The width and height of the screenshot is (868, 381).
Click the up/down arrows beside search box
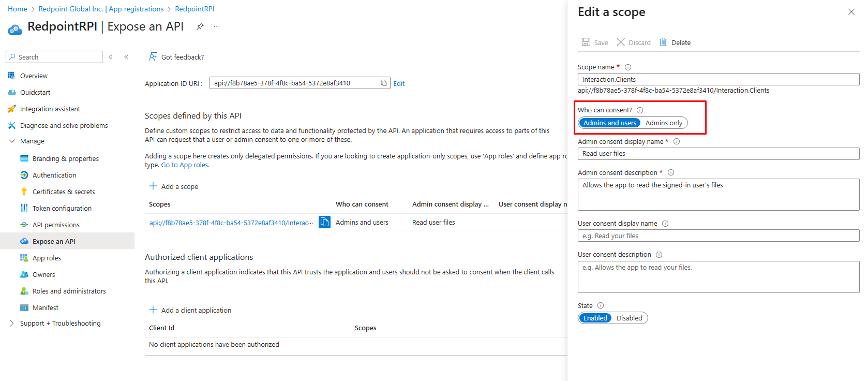(111, 57)
